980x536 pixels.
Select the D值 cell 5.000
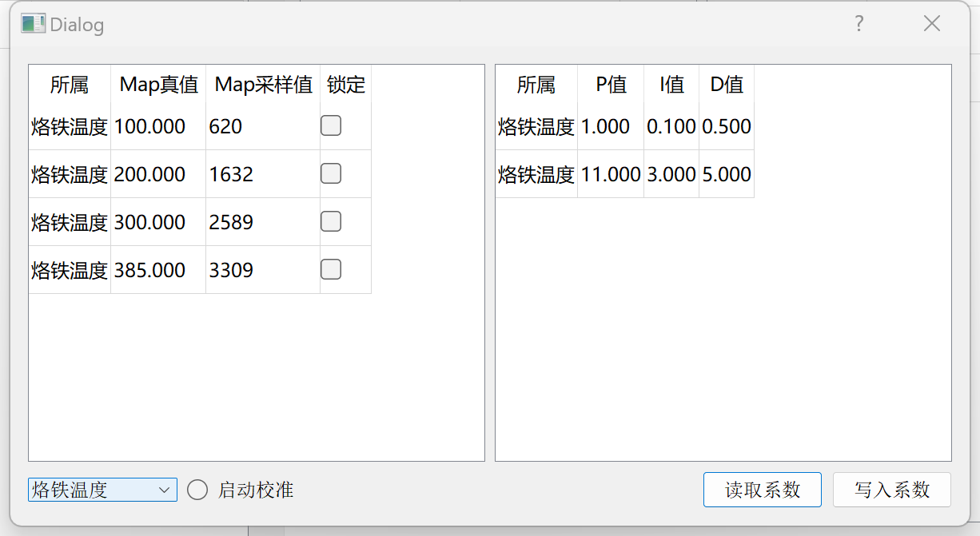coord(727,174)
